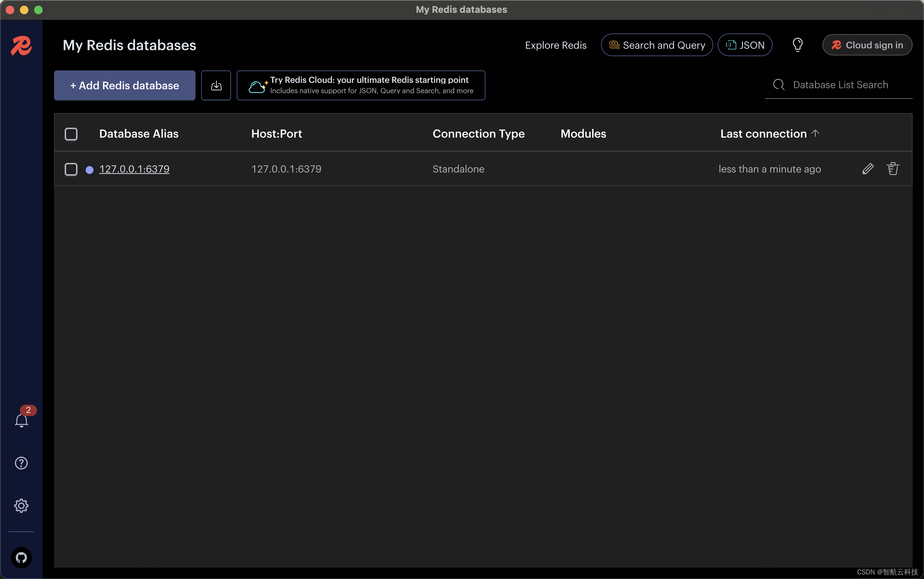Screen dimensions: 924x579
Task: Open Search and Query capability
Action: (656, 45)
